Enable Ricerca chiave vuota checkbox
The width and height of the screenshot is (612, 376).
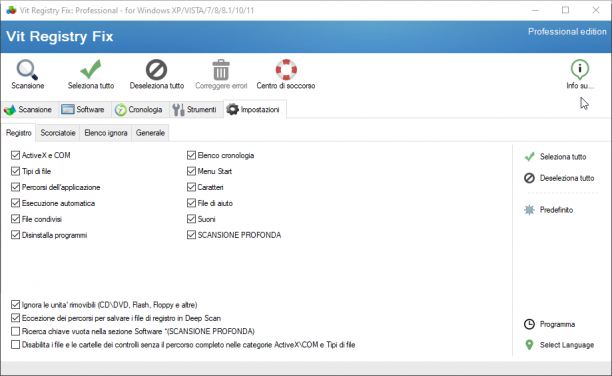[x=15, y=331]
